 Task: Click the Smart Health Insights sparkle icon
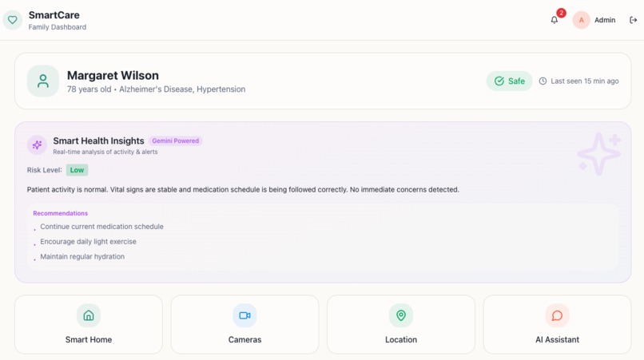click(37, 145)
